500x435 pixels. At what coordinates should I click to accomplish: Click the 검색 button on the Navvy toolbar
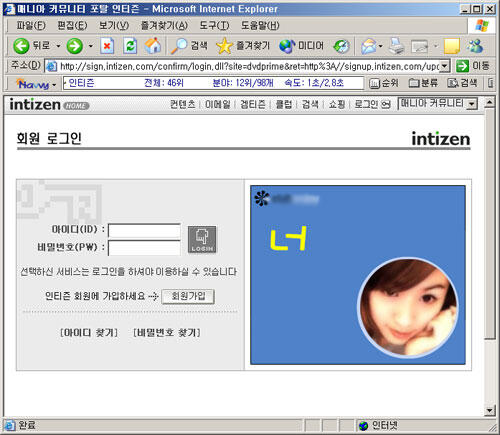(462, 83)
